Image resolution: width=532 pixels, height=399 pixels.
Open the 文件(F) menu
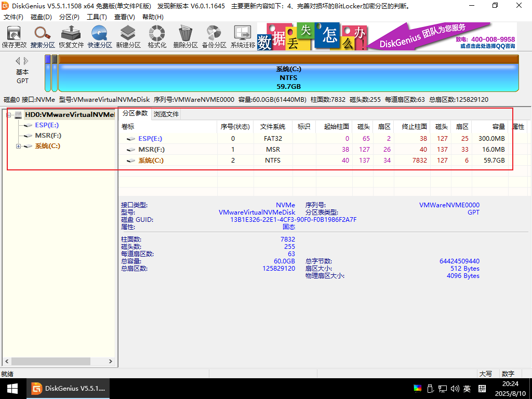pos(13,17)
